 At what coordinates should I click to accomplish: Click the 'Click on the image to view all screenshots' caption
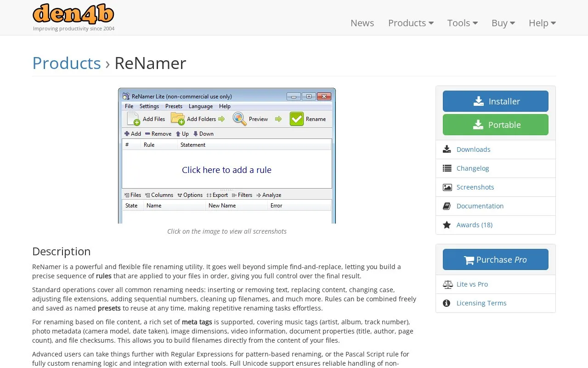(227, 231)
